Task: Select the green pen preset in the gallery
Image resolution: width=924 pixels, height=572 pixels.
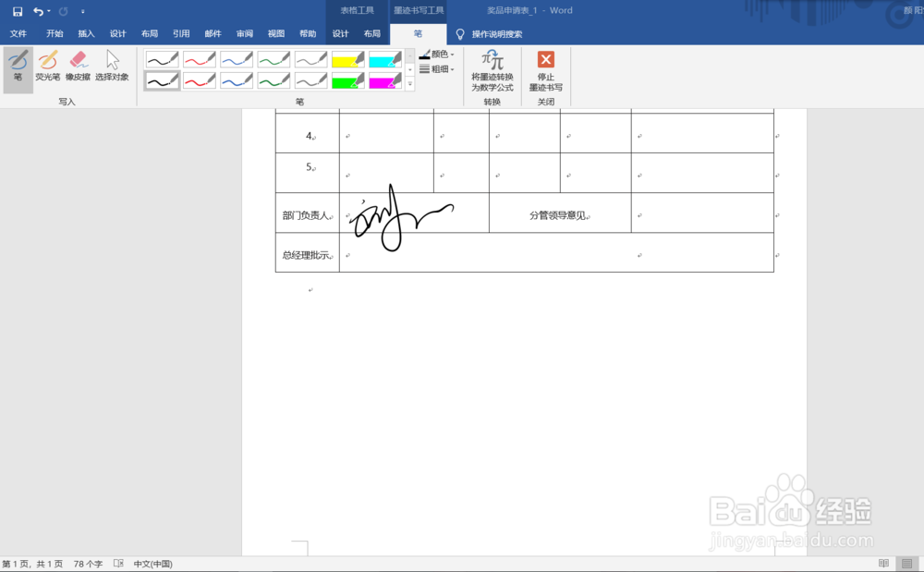Action: pyautogui.click(x=273, y=55)
